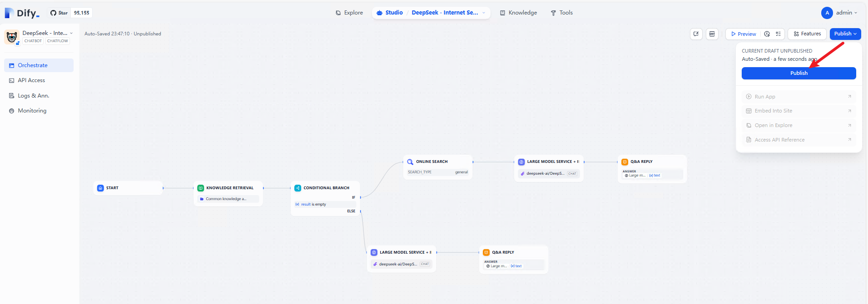Open the Features panel
868x304 pixels.
(807, 34)
